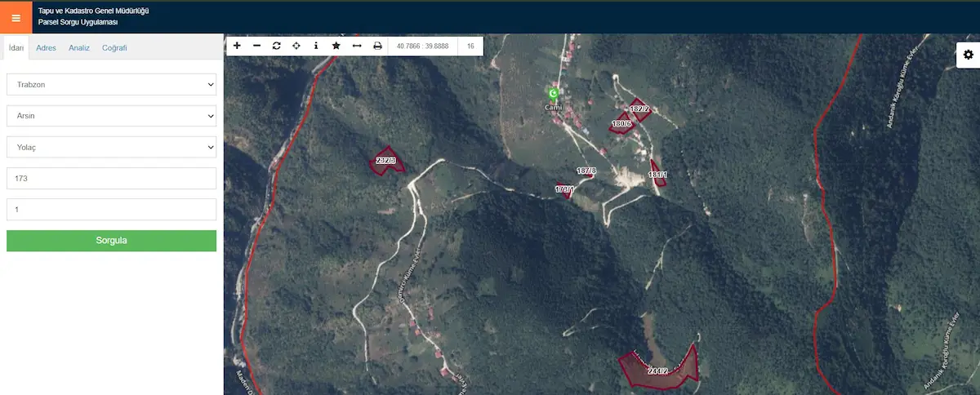Viewport: 980px width, 395px height.
Task: Focus the block number field containing 173
Action: coord(111,178)
